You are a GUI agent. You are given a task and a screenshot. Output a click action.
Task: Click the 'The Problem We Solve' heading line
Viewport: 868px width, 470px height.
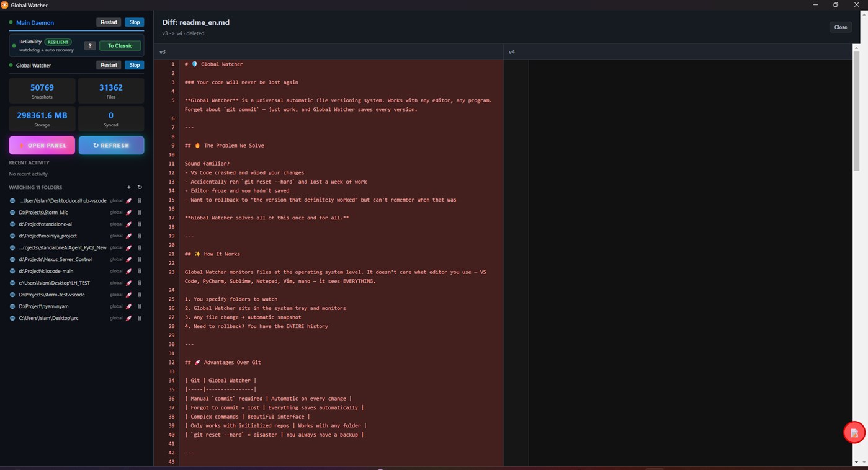point(225,146)
